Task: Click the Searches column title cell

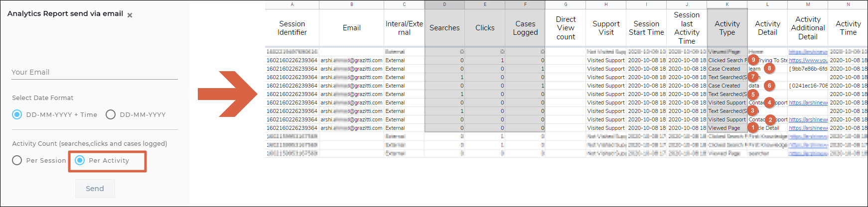Action: (444, 28)
